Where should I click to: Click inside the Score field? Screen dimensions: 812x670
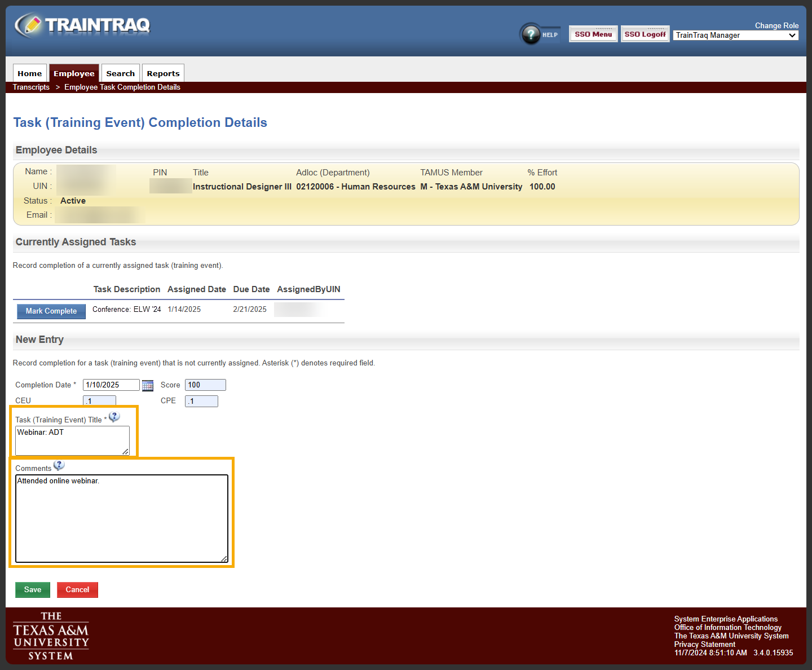[x=205, y=385]
